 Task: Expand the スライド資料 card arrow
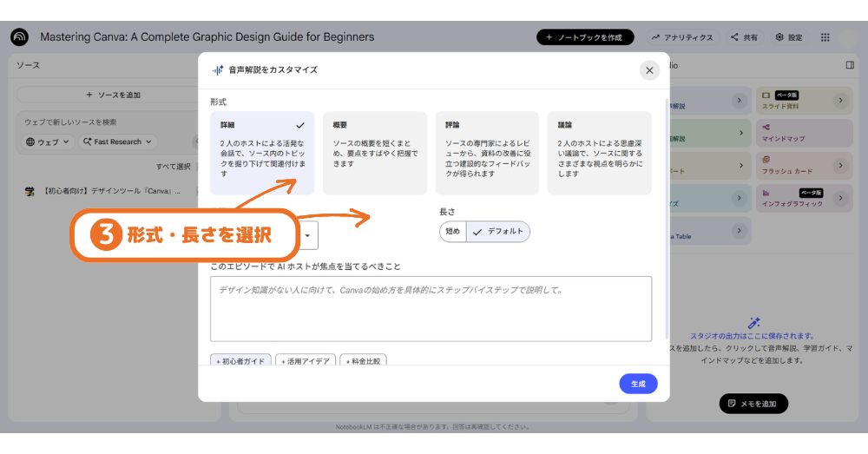[x=840, y=100]
